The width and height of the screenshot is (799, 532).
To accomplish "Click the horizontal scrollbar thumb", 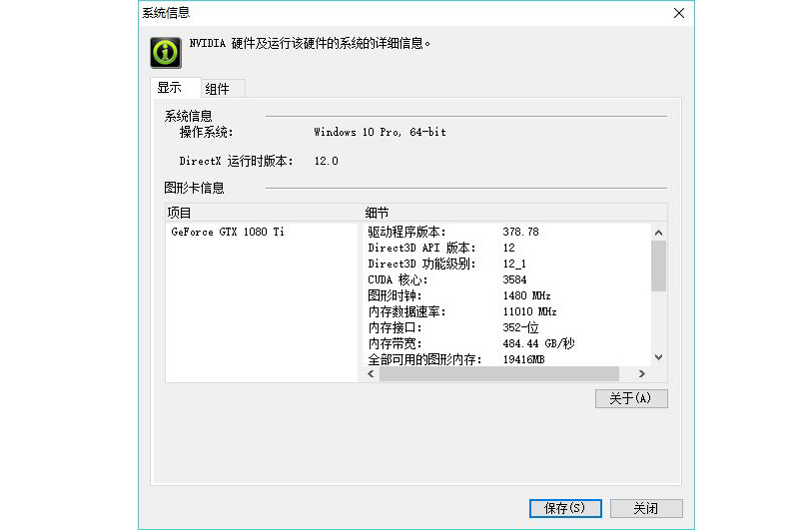I will click(499, 373).
